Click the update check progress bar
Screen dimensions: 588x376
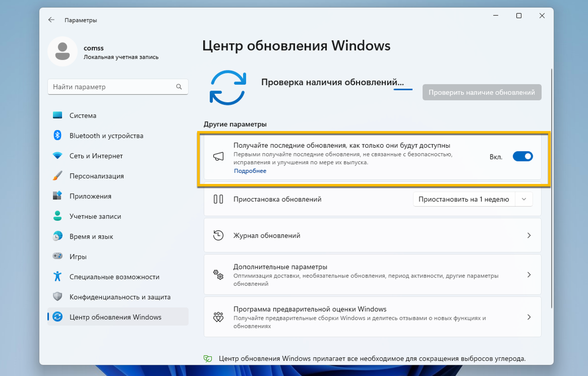tap(403, 89)
